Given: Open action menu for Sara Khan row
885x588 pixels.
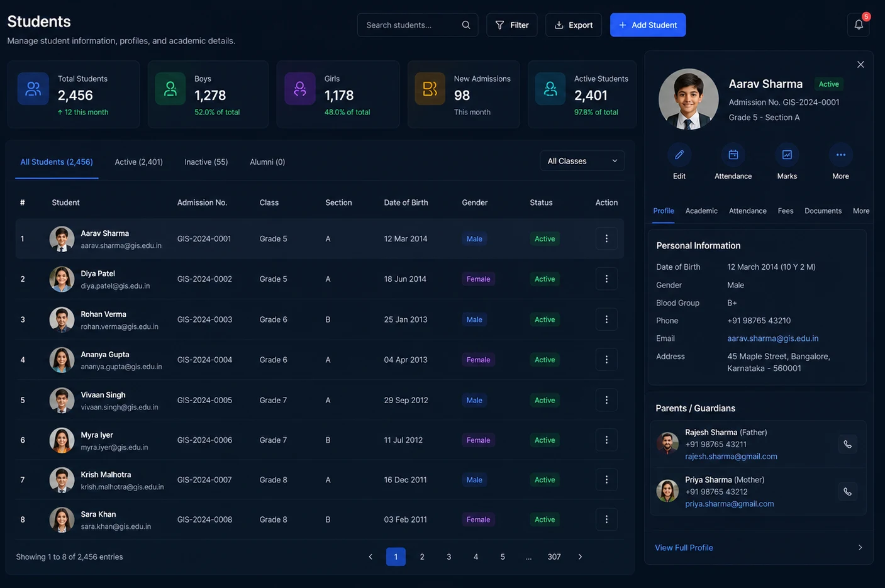Looking at the screenshot, I should 606,519.
